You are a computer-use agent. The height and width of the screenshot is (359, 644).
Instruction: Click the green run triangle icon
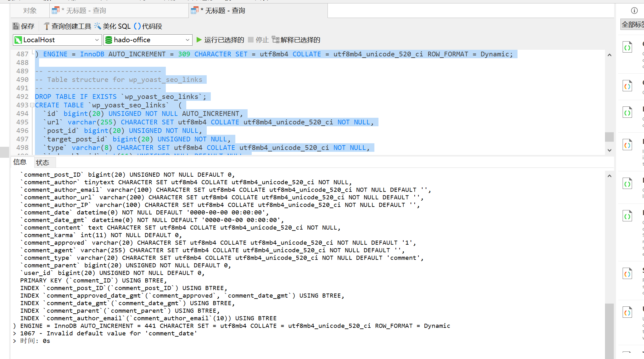199,40
